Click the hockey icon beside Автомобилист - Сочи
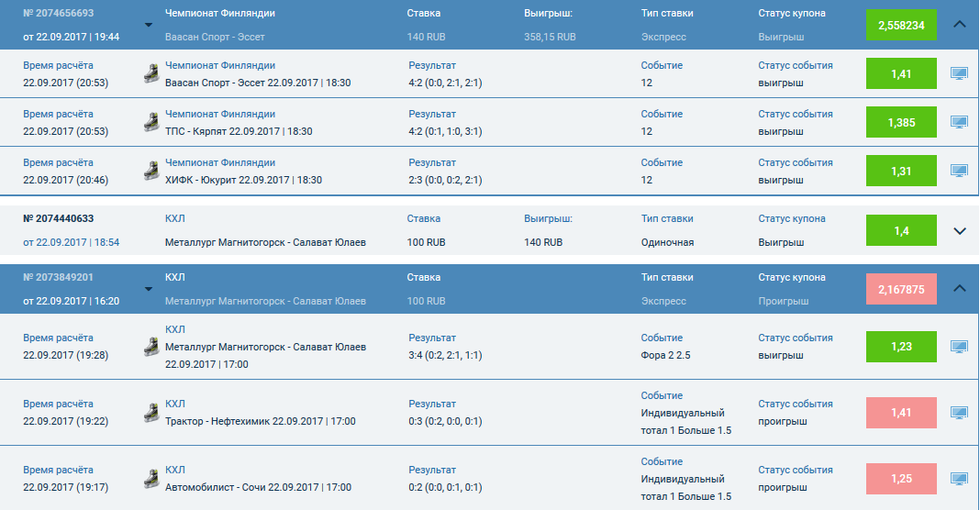This screenshot has height=510, width=980. coord(151,479)
